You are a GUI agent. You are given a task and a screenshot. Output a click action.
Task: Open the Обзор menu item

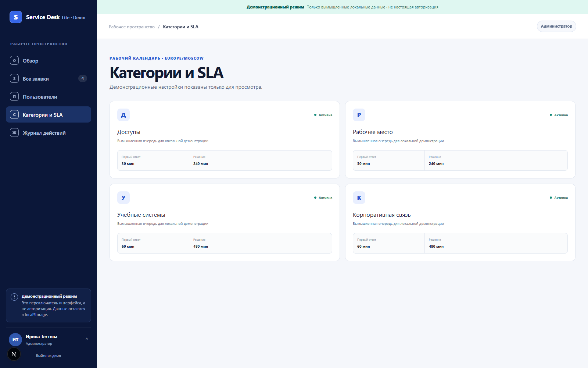(x=49, y=60)
